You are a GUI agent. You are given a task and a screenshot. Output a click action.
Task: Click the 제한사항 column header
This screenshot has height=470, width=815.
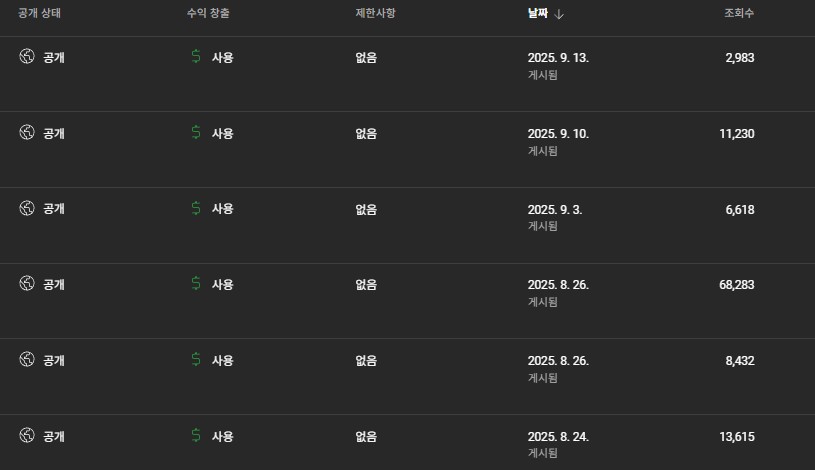(x=376, y=14)
